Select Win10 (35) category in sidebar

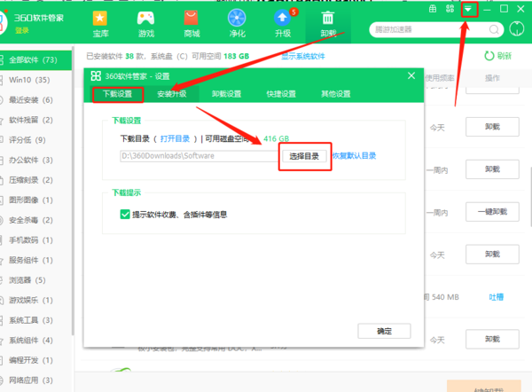[30, 80]
